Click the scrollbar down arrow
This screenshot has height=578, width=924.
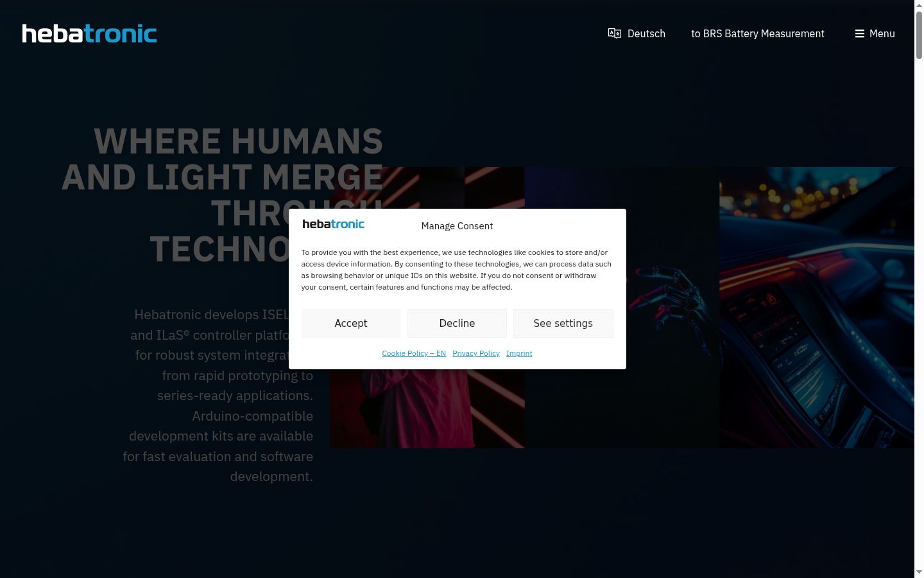tap(919, 572)
